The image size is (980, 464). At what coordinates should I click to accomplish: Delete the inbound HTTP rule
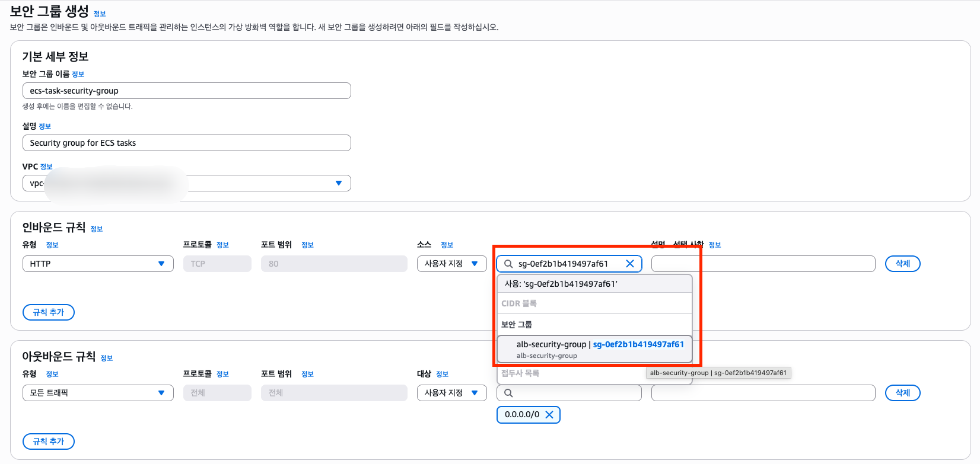pyautogui.click(x=902, y=264)
